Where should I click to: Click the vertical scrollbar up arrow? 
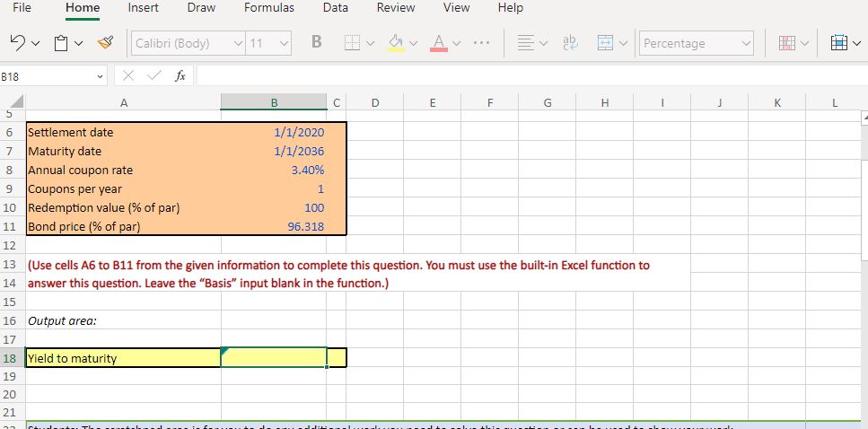[864, 117]
